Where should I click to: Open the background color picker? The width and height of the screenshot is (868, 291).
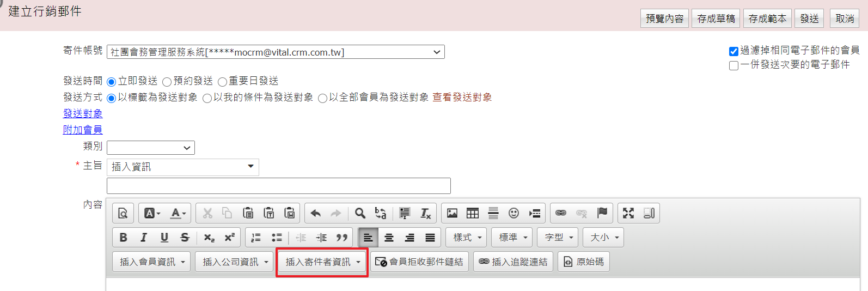(152, 213)
